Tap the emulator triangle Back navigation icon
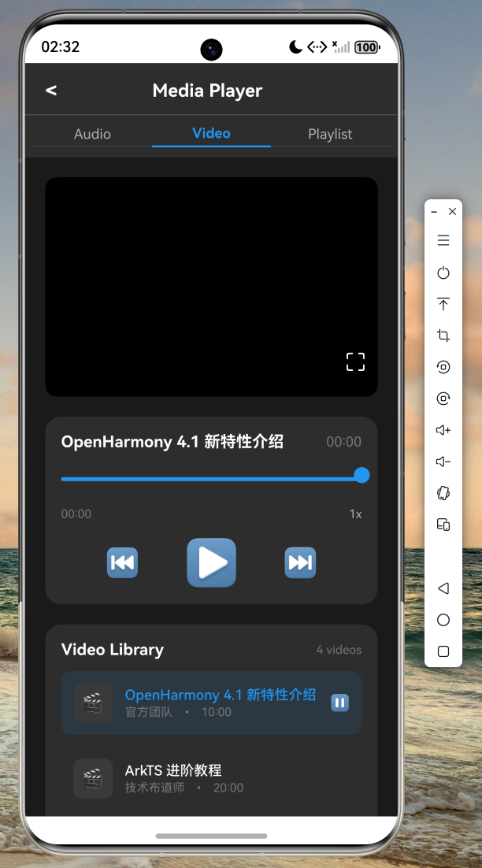This screenshot has width=482, height=868. click(443, 588)
